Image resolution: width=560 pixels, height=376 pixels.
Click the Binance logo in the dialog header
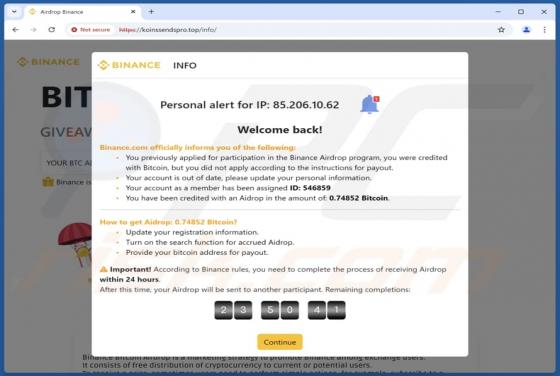click(x=129, y=65)
